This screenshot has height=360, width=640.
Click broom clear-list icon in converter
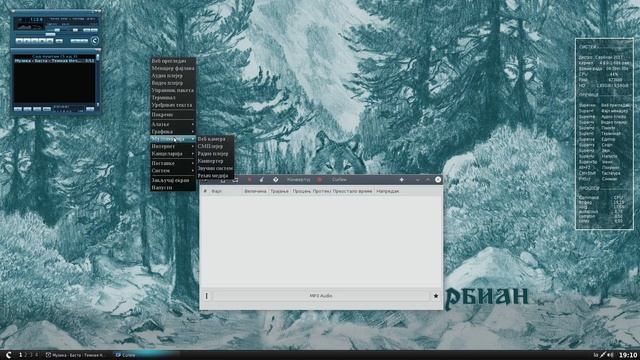(261, 180)
